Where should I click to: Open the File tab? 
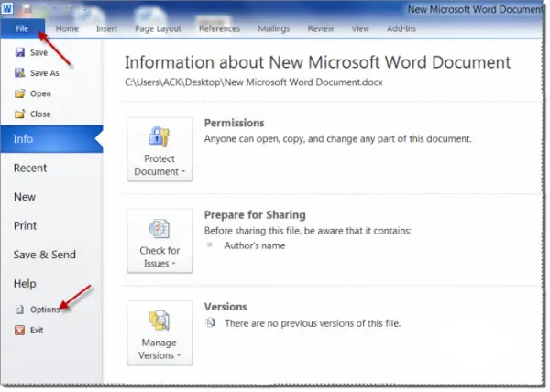22,28
